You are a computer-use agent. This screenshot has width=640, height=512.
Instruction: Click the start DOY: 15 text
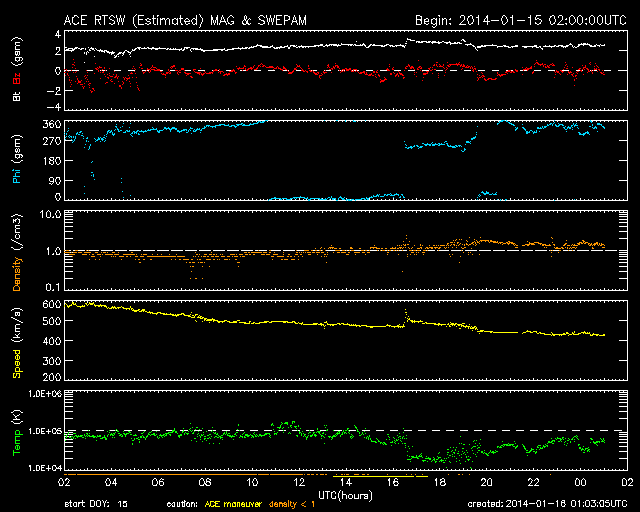coord(94,503)
